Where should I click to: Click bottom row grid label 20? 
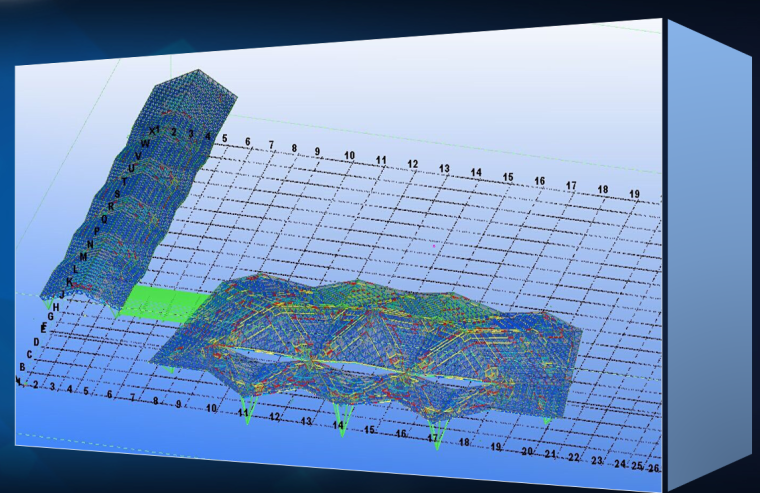(527, 452)
